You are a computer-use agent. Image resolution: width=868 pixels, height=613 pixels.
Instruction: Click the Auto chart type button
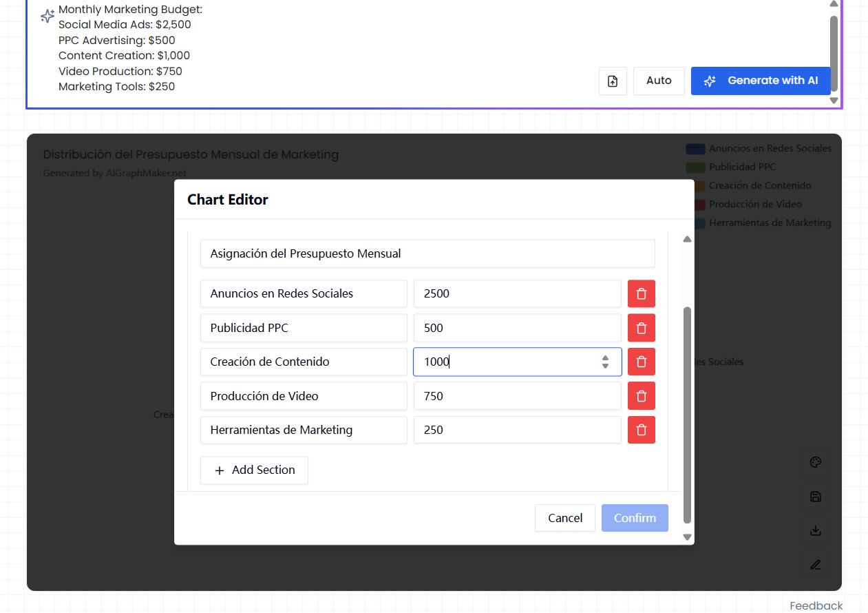pyautogui.click(x=659, y=81)
